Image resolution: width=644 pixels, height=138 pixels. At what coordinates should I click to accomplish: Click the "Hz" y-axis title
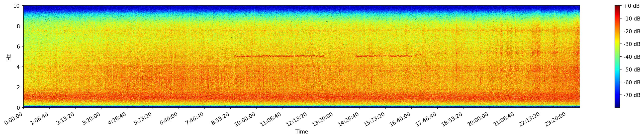(x=9, y=57)
